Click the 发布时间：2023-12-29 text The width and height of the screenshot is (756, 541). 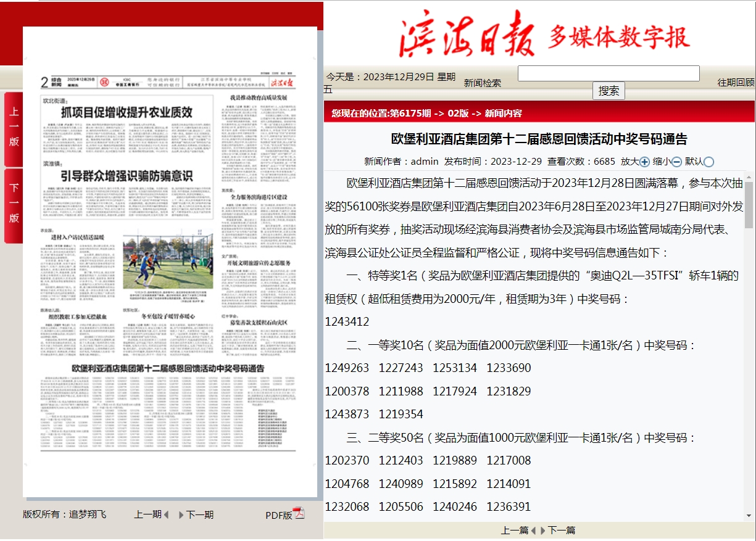point(493,162)
